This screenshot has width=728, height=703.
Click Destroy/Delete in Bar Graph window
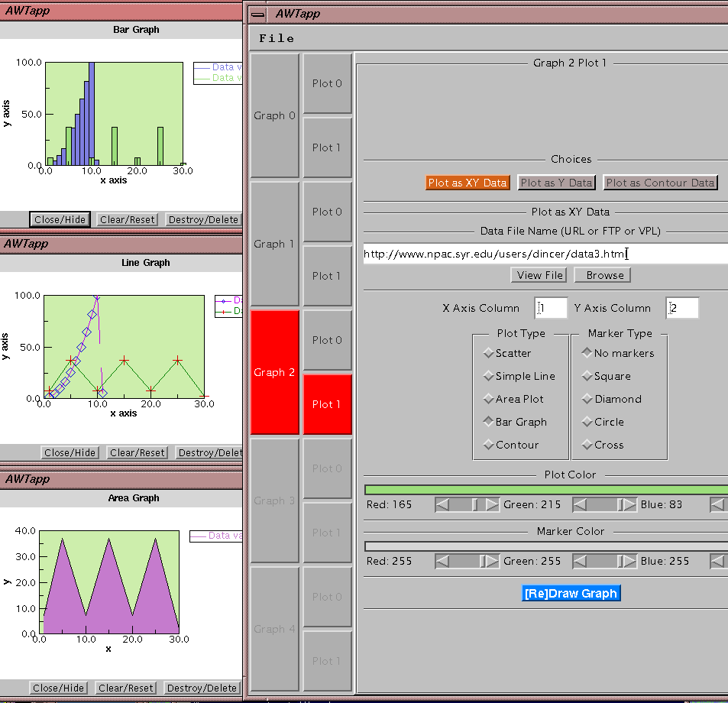[x=203, y=219]
